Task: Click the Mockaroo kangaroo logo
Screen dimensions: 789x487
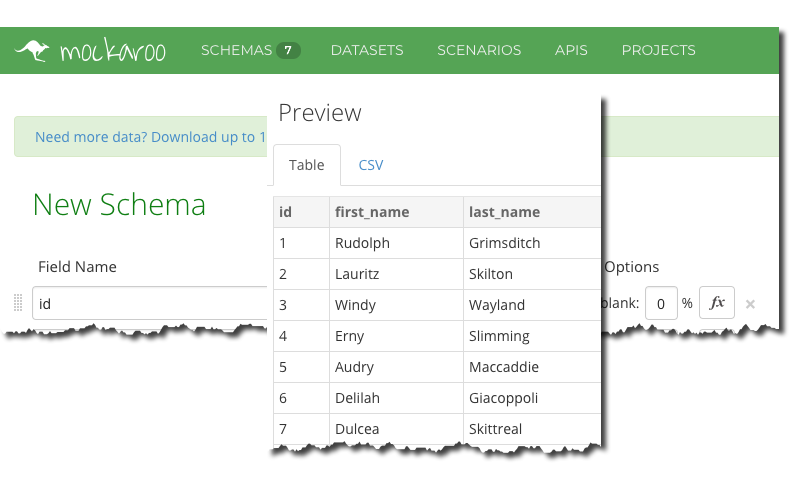Action: (33, 50)
